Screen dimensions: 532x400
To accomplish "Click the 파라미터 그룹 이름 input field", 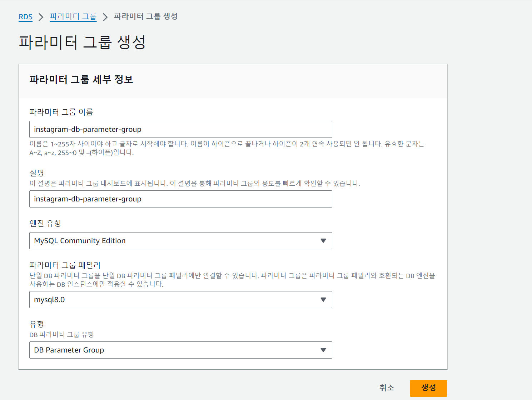I will click(181, 129).
